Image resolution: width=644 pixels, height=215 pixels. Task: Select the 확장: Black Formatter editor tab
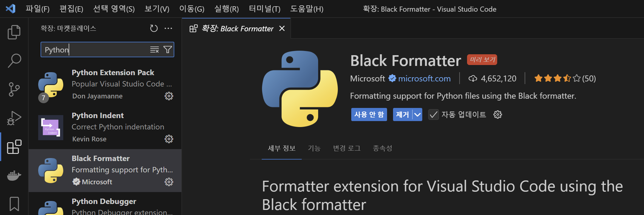click(236, 28)
